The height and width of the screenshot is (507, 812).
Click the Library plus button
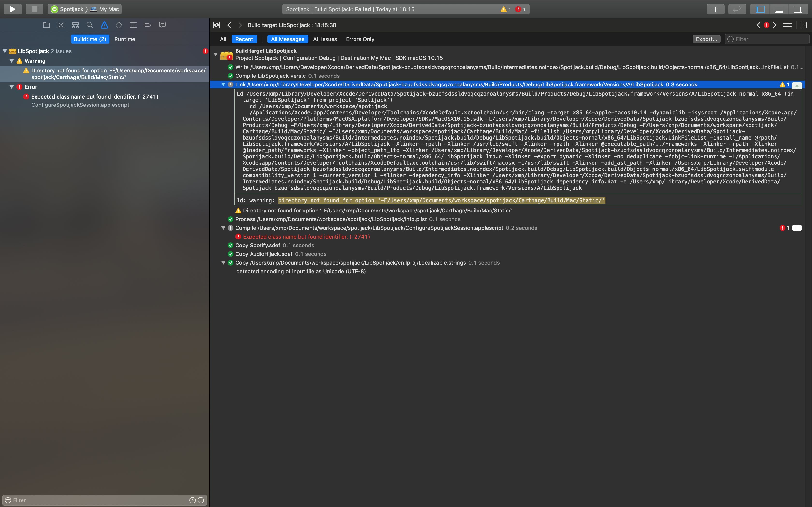[x=715, y=9]
